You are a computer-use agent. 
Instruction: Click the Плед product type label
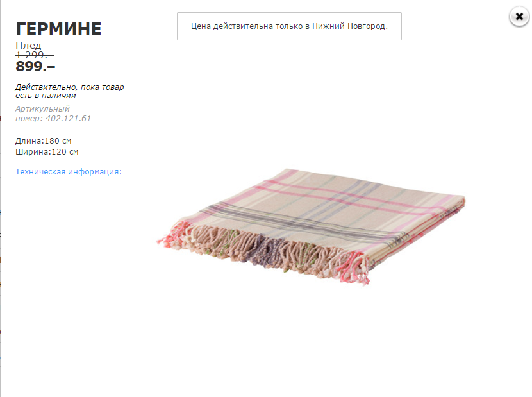point(28,45)
